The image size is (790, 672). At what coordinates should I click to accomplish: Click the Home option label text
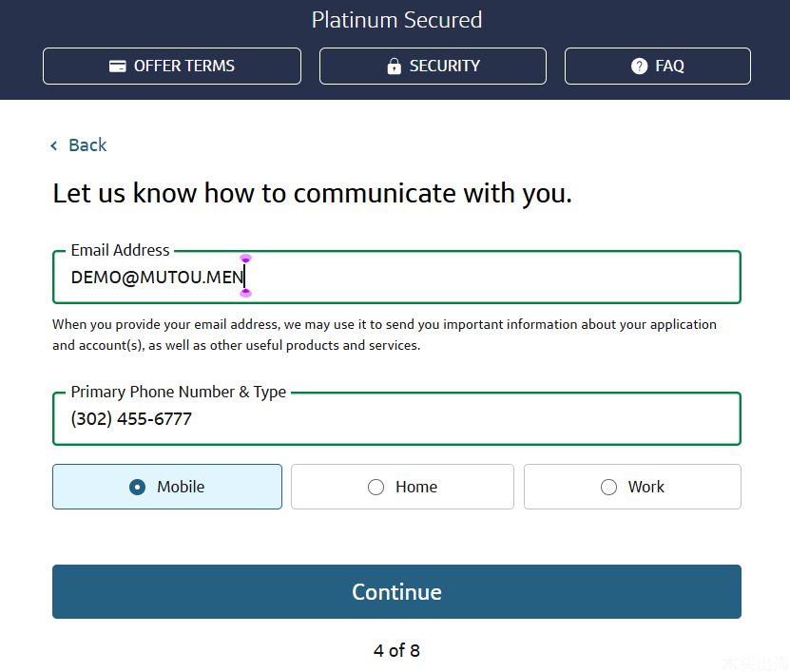[x=416, y=487]
